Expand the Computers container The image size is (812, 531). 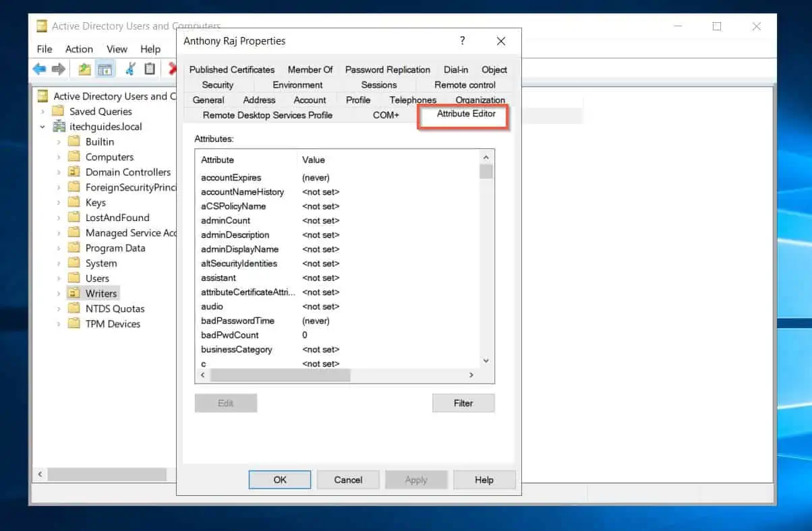click(x=59, y=157)
